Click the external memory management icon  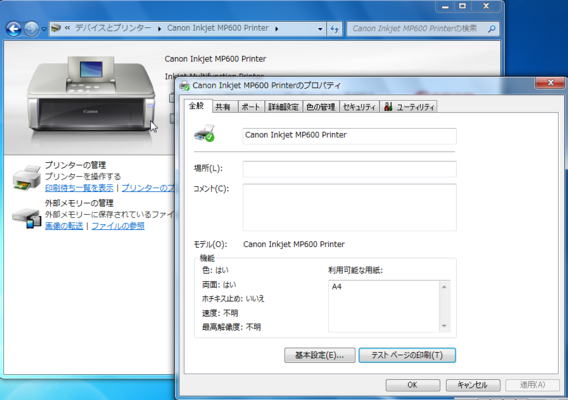tap(27, 218)
